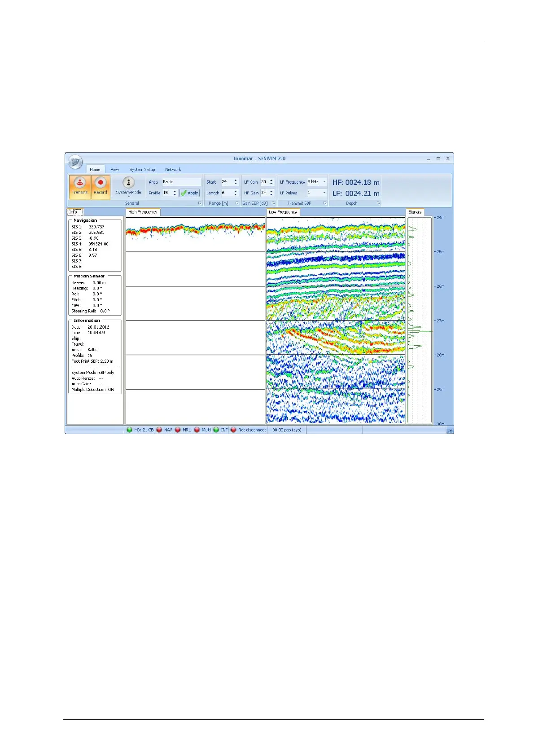
Task: Click the Date value 20.01.2012
Action: point(98,327)
